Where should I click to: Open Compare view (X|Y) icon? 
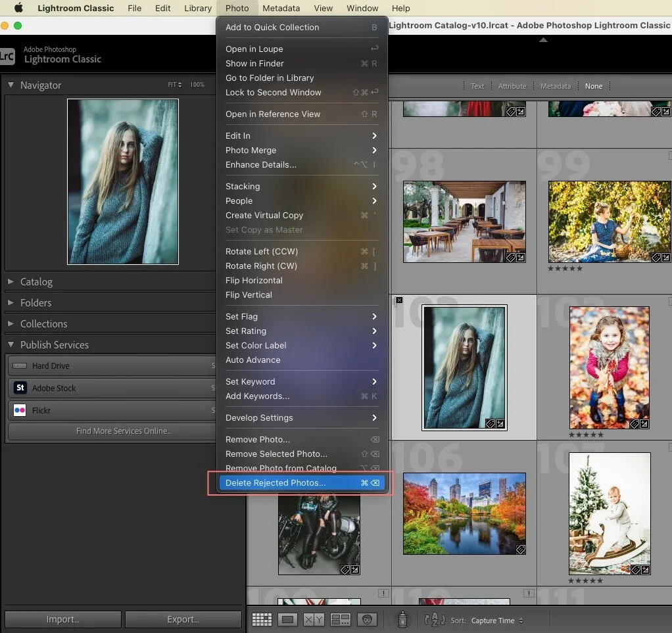314,620
